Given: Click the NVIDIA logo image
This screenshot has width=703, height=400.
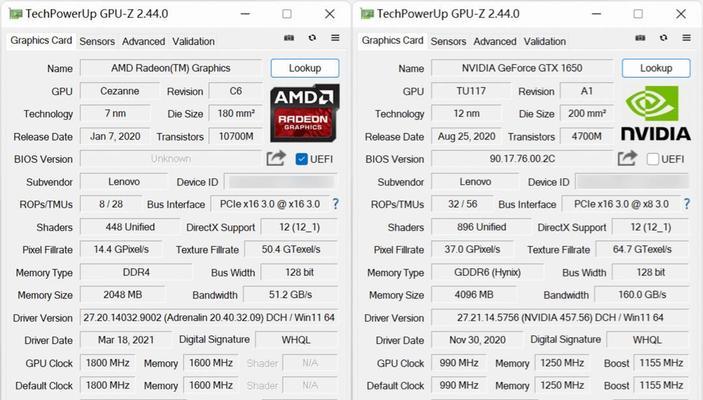Looking at the screenshot, I should (655, 113).
